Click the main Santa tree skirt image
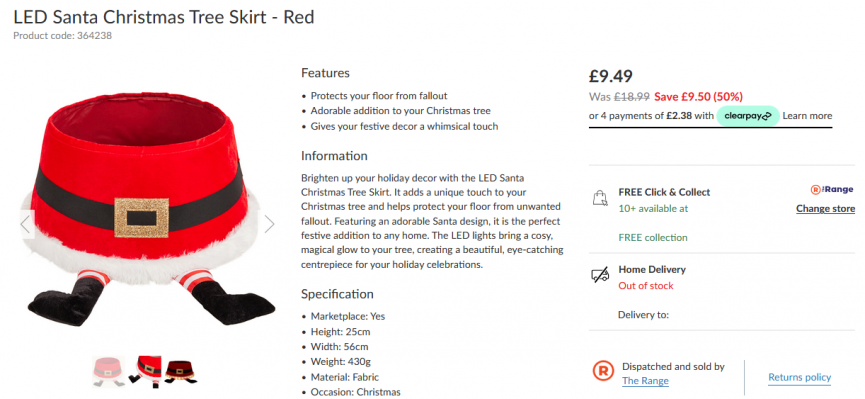 148,212
